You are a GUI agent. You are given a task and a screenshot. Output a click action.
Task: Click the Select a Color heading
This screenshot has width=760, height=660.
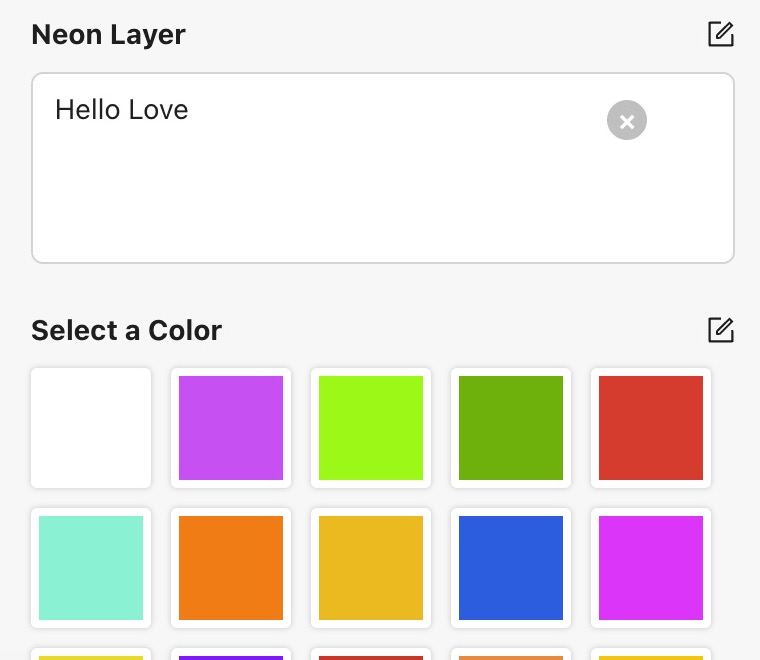point(127,330)
